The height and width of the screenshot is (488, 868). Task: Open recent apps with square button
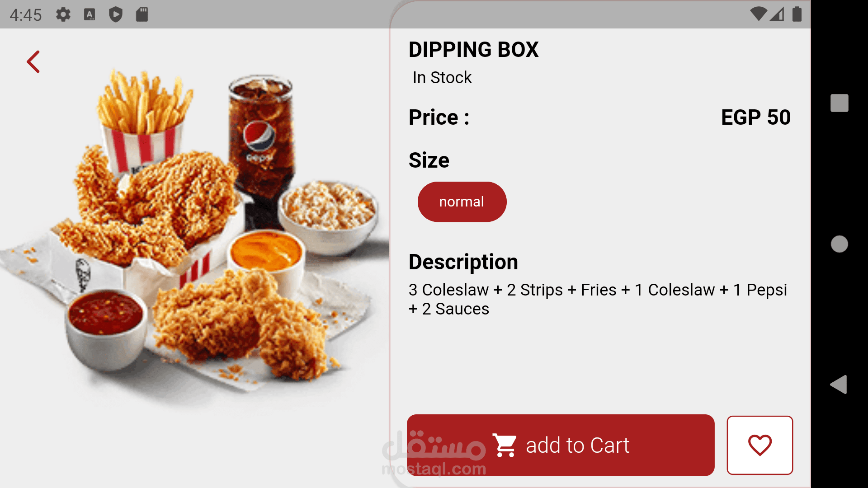pos(840,103)
